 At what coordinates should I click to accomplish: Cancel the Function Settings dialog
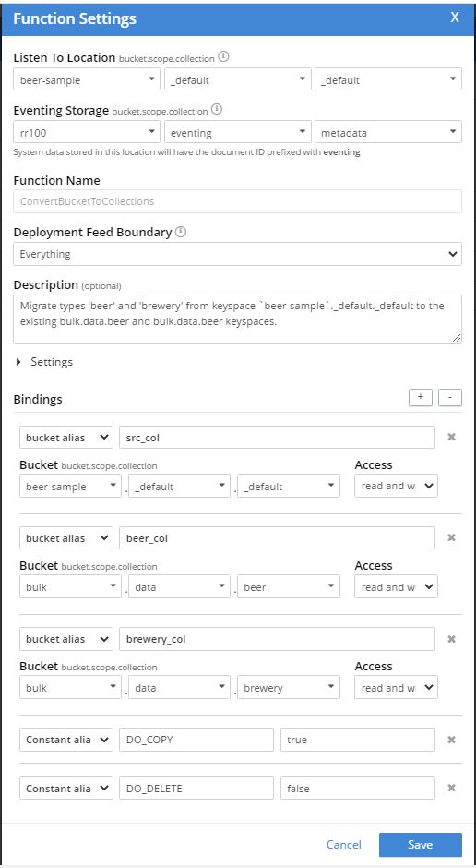(x=344, y=845)
